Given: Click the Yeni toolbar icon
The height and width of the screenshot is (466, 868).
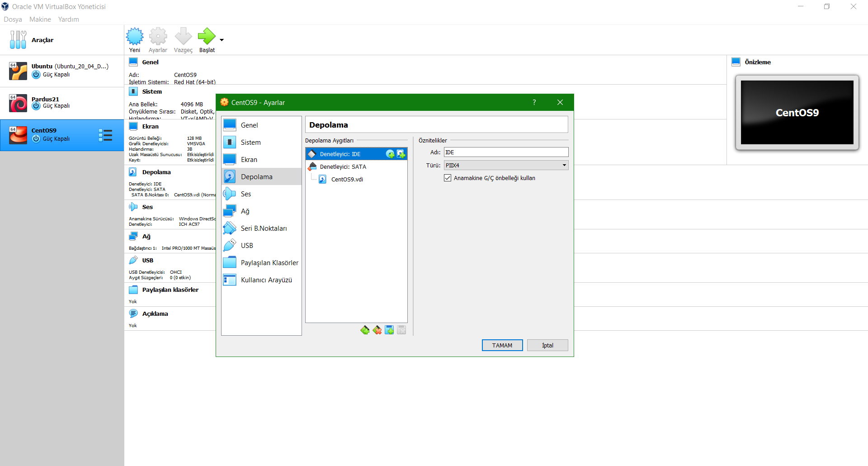Looking at the screenshot, I should pyautogui.click(x=135, y=40).
